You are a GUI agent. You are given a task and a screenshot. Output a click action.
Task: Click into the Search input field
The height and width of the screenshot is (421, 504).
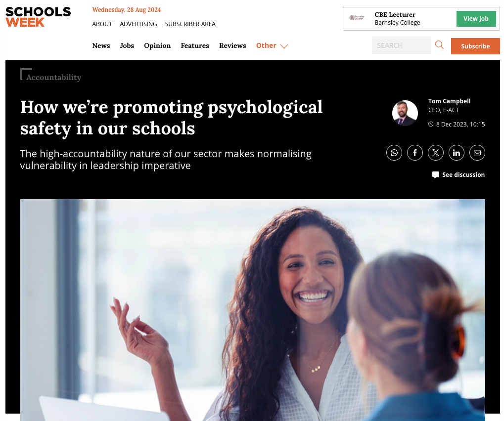402,45
